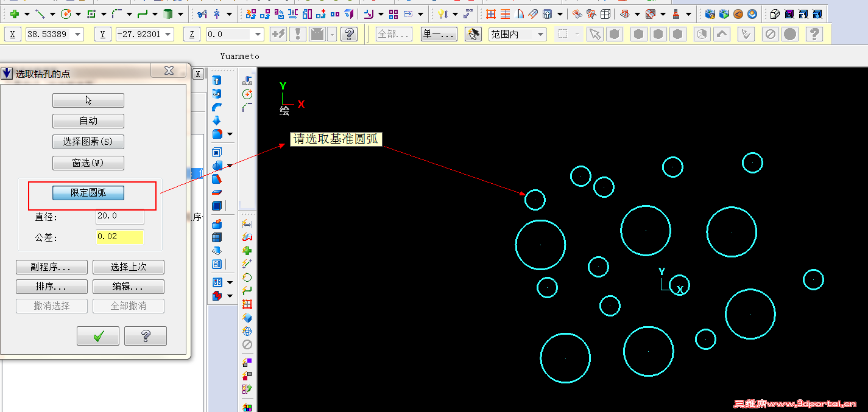Click the globe icon in right vertical toolbar
The image size is (868, 412).
pos(247,331)
